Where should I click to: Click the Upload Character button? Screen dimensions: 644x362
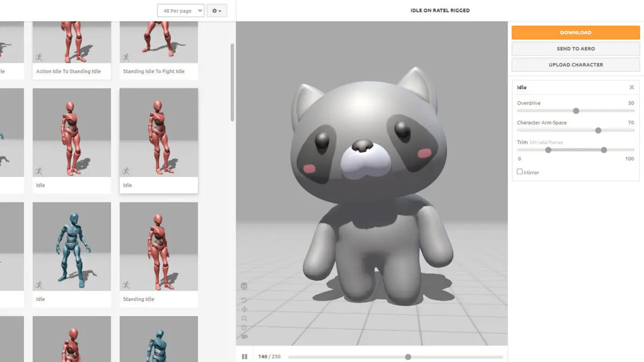coord(576,65)
